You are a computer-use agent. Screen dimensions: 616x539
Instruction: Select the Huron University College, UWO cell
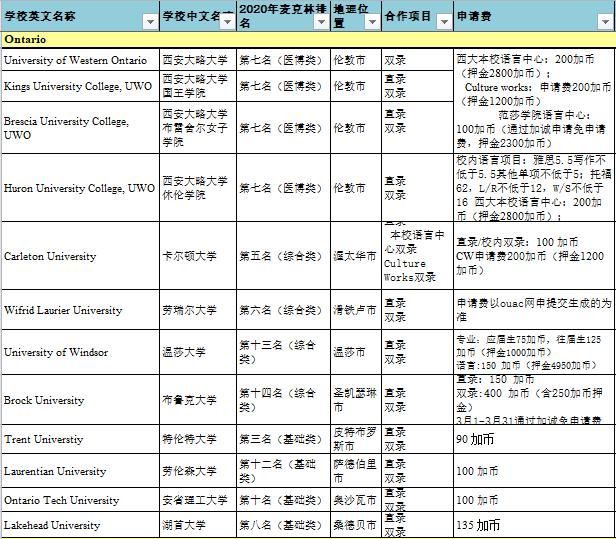click(79, 188)
